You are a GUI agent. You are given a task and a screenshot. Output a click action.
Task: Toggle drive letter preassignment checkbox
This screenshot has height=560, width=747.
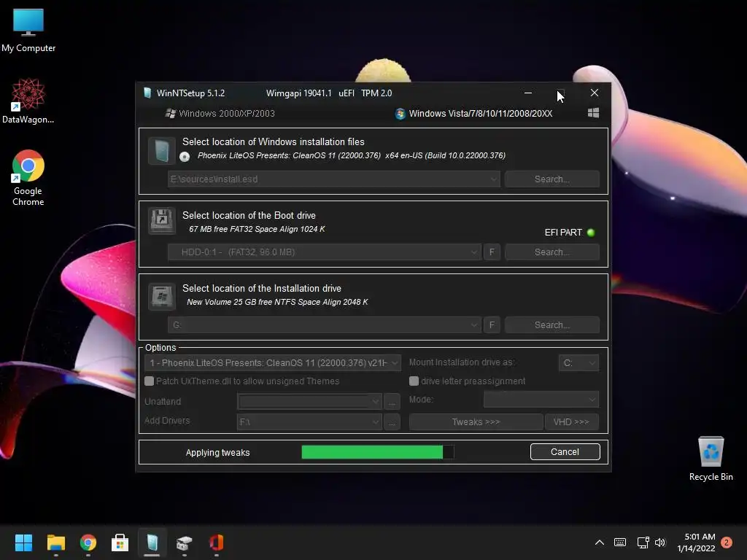414,381
